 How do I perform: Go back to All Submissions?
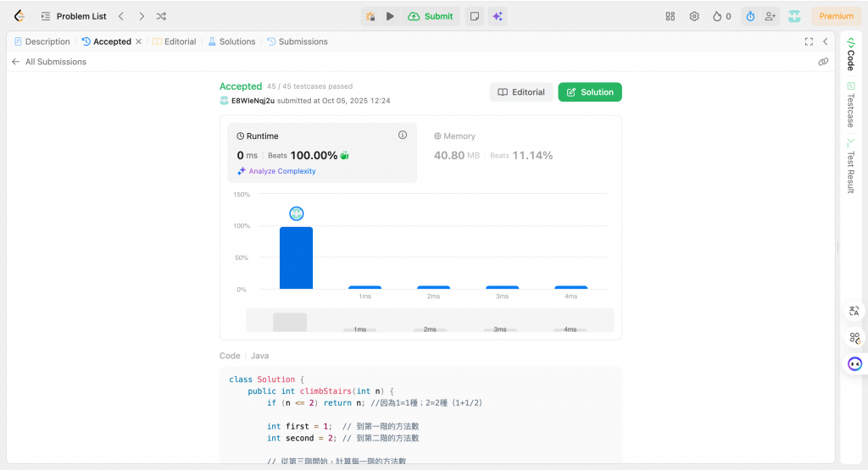tap(48, 62)
